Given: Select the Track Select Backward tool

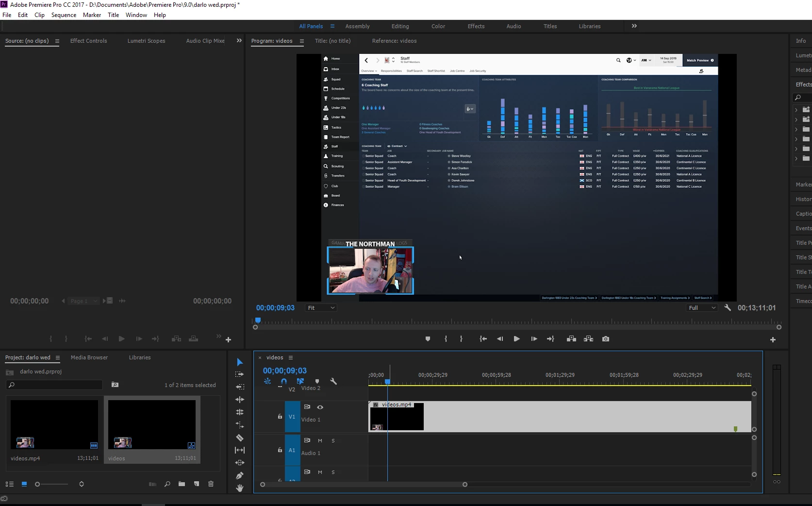Looking at the screenshot, I should click(240, 387).
